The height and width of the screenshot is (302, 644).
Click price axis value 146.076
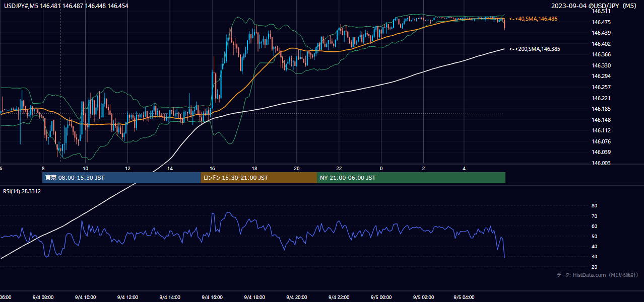pos(601,141)
